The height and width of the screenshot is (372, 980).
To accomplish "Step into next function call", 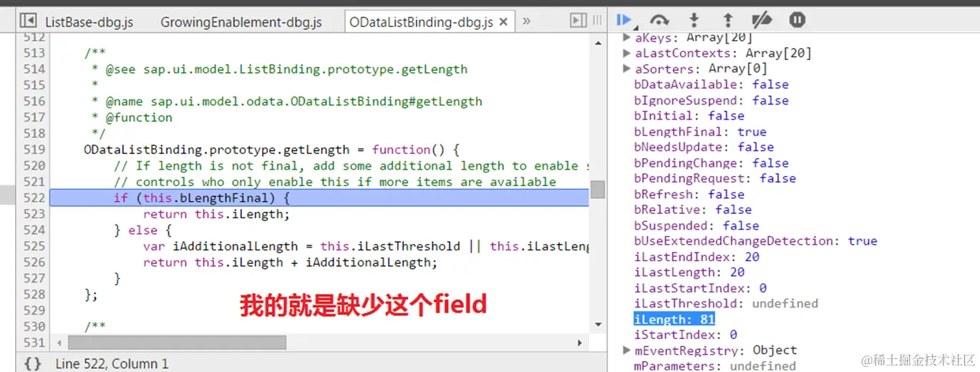I will [694, 20].
